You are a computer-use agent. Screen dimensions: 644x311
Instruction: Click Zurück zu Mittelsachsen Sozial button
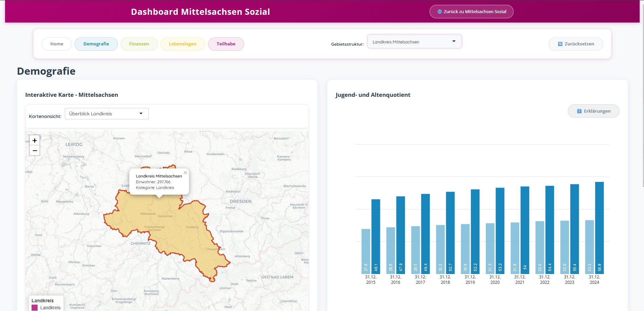pos(471,12)
